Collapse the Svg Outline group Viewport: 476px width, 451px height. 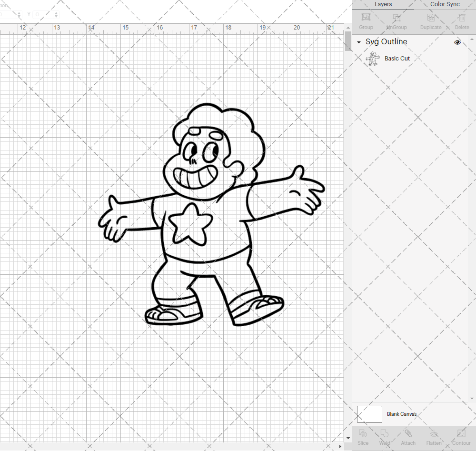pos(359,42)
